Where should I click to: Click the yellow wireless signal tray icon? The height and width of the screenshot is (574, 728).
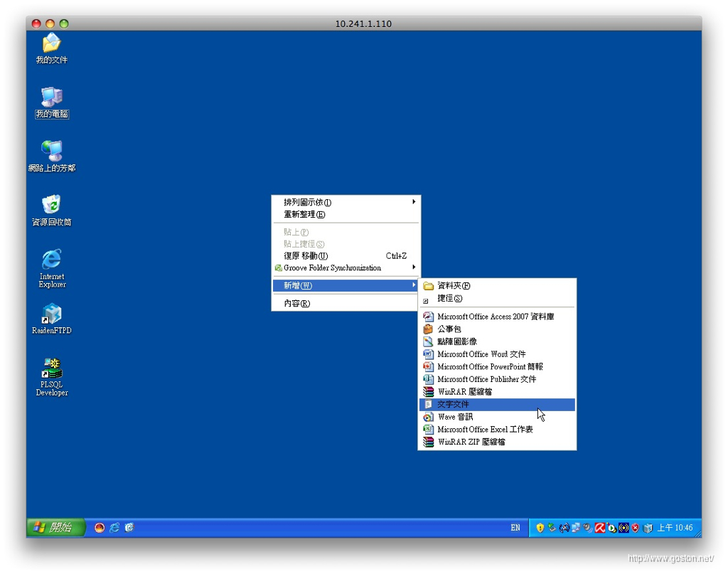pyautogui.click(x=624, y=528)
